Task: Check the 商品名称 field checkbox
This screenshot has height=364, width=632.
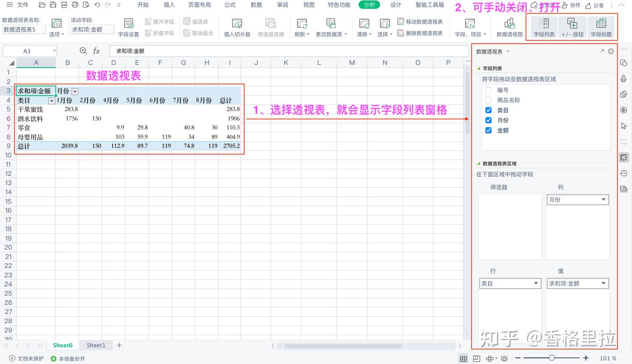Action: pos(488,100)
